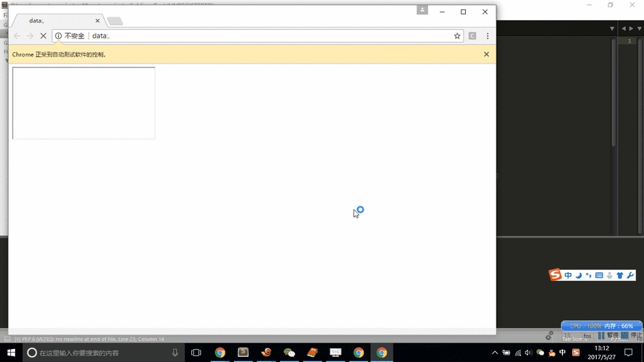Click the Sogou S logo
This screenshot has height=362, width=644.
click(556, 275)
